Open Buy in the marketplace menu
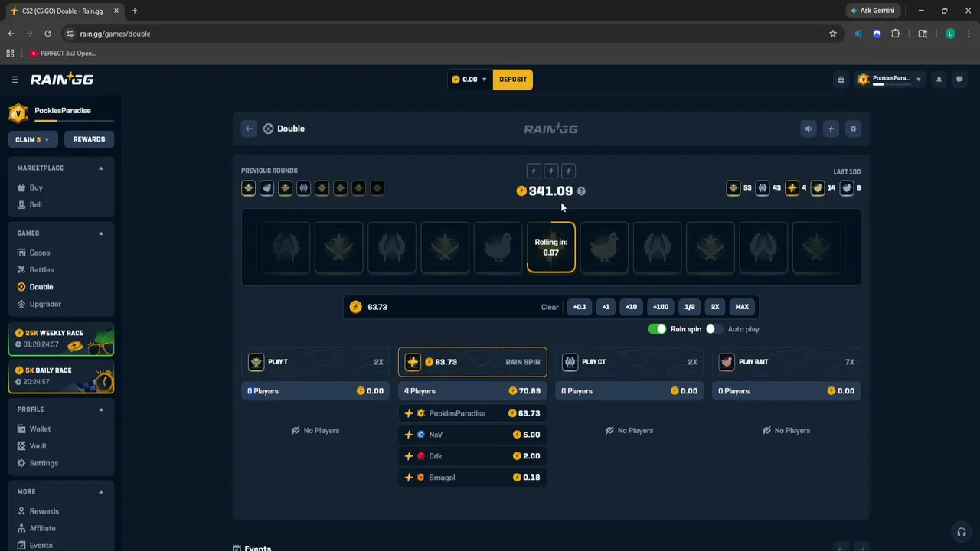This screenshot has width=980, height=551. 36,187
